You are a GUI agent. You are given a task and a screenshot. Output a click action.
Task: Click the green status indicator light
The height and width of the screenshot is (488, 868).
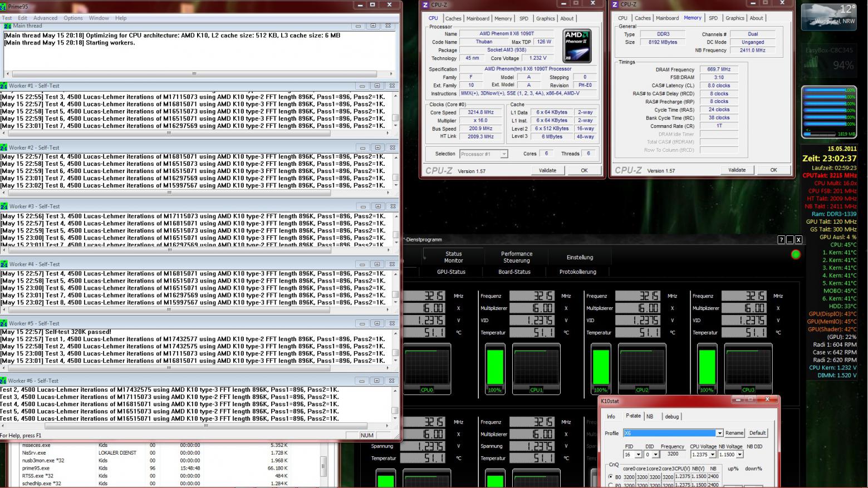click(796, 254)
